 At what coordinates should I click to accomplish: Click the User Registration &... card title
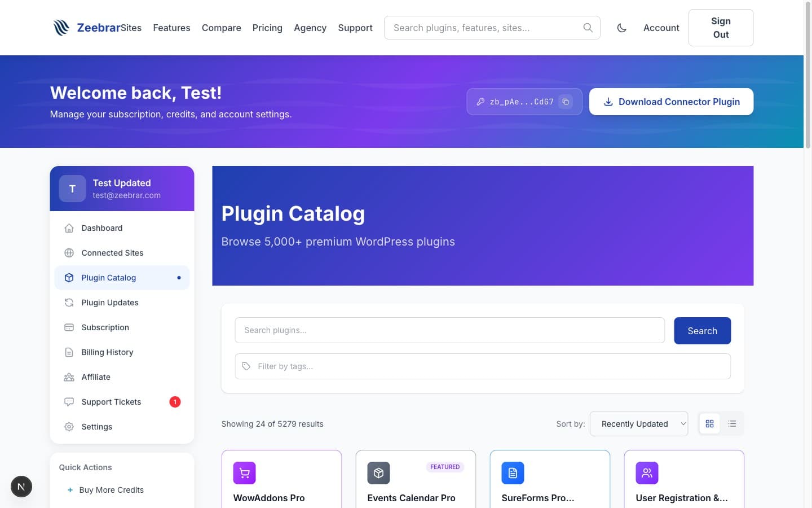682,498
